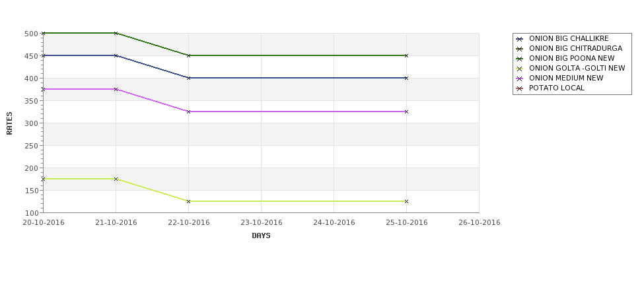Click blue line point at 21-10-2016
This screenshot has width=644, height=283.
coord(116,55)
